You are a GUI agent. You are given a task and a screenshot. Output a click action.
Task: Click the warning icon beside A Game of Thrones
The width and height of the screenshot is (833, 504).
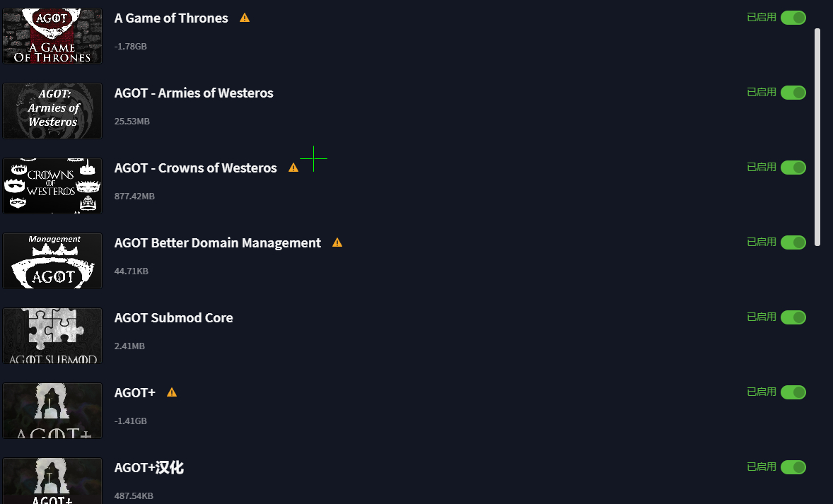point(245,18)
